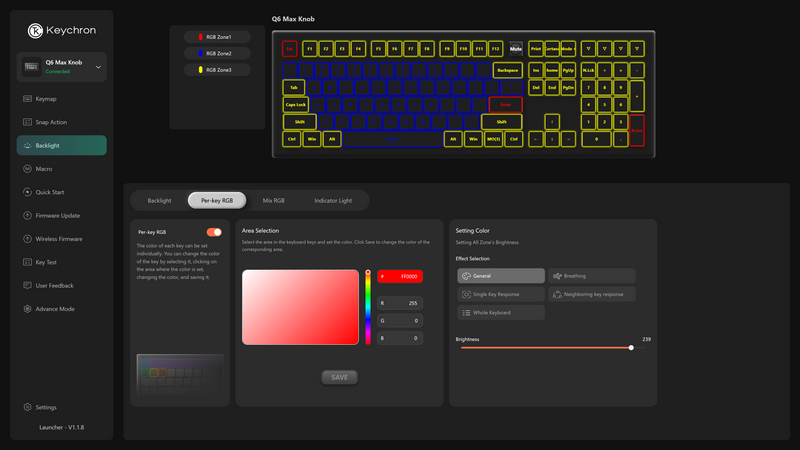Open the Keymap section icon
Viewport: 800px width, 450px height.
(28, 99)
